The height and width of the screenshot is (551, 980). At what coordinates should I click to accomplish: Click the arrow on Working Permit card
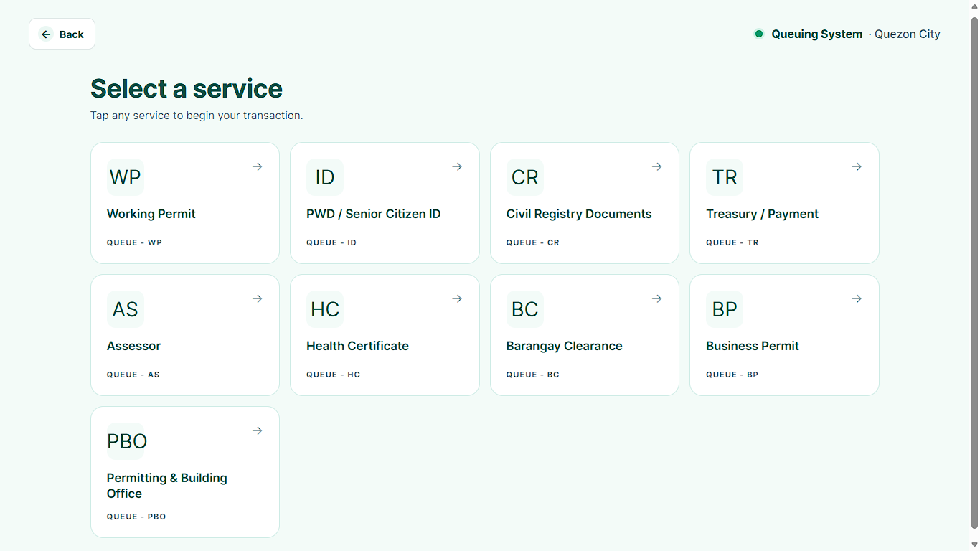(258, 166)
